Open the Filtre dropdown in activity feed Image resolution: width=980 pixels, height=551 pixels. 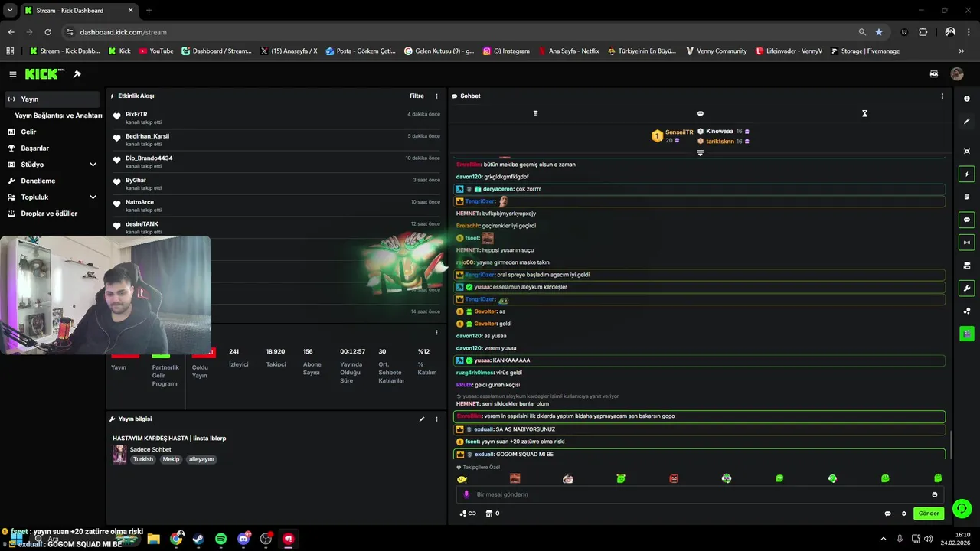pyautogui.click(x=416, y=96)
